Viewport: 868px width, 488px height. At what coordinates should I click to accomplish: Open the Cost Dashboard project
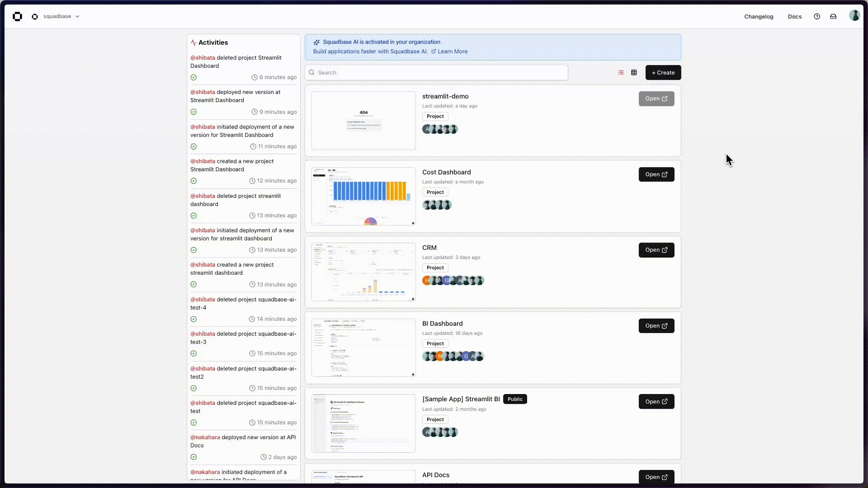[656, 174]
